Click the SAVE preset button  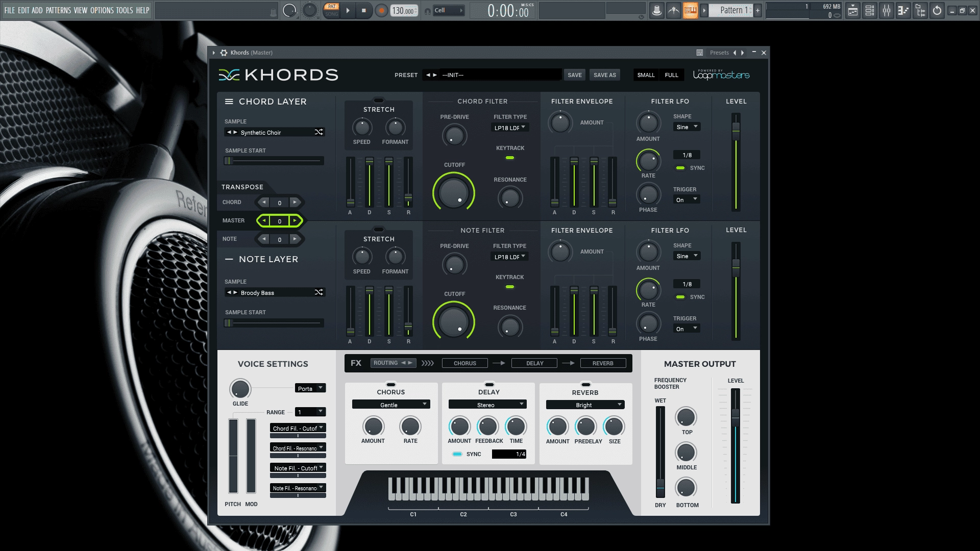[x=574, y=75]
